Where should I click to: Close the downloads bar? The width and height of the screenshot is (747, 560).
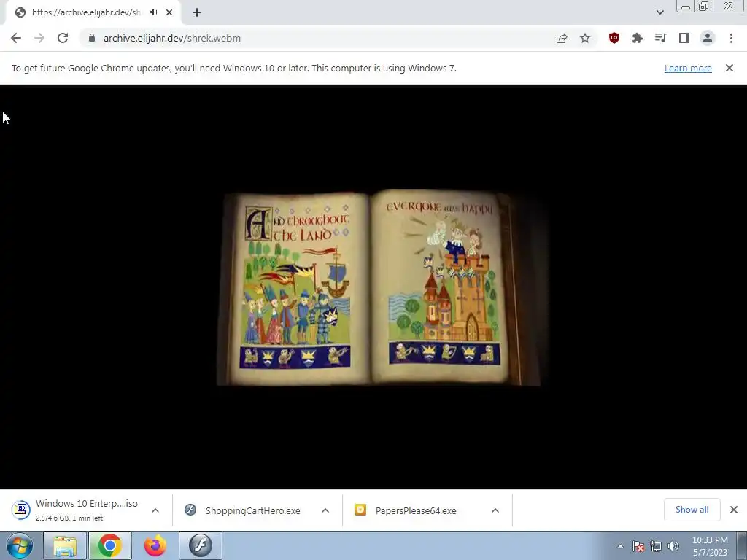tap(734, 510)
